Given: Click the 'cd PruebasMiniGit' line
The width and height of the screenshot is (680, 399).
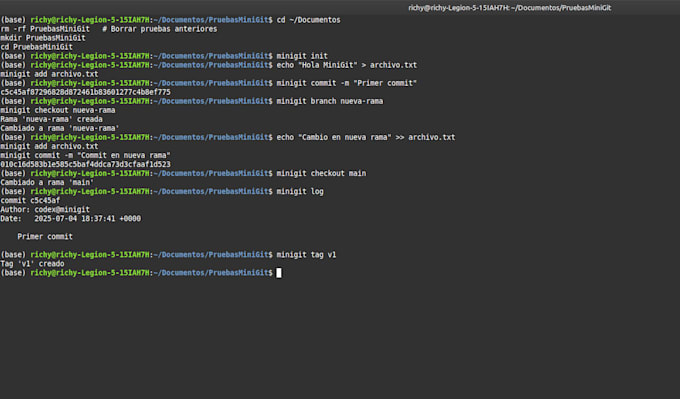Looking at the screenshot, I should pyautogui.click(x=36, y=47).
